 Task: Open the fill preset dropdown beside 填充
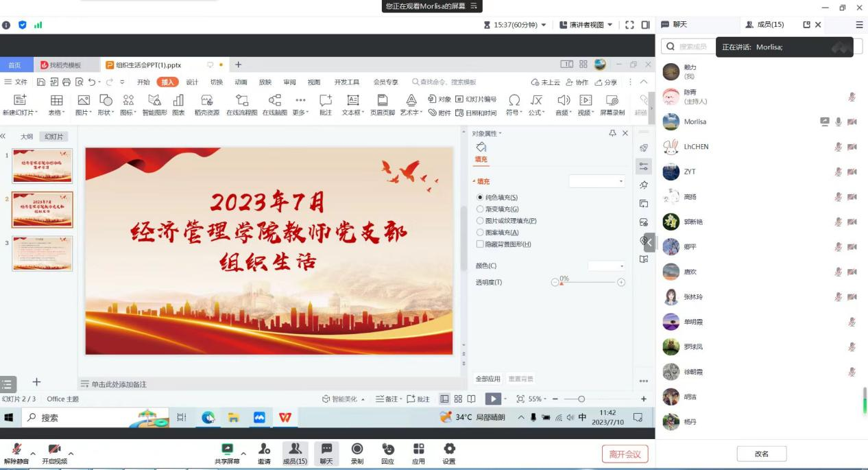tap(596, 182)
